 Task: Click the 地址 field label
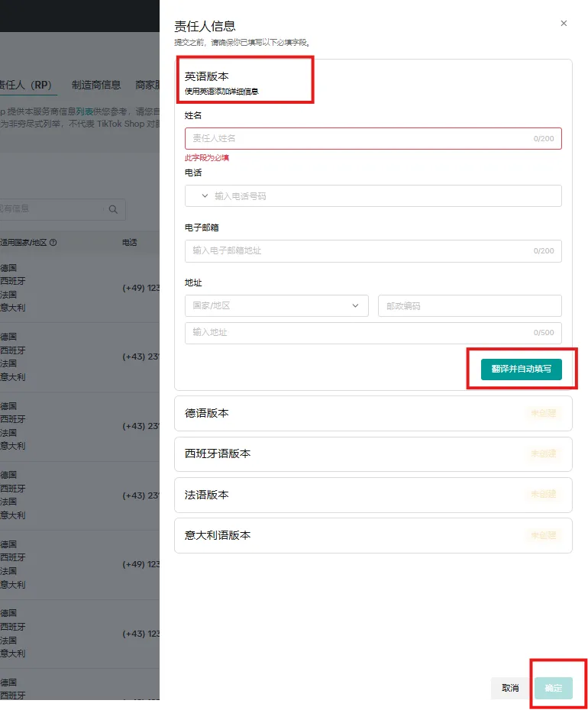[x=193, y=282]
